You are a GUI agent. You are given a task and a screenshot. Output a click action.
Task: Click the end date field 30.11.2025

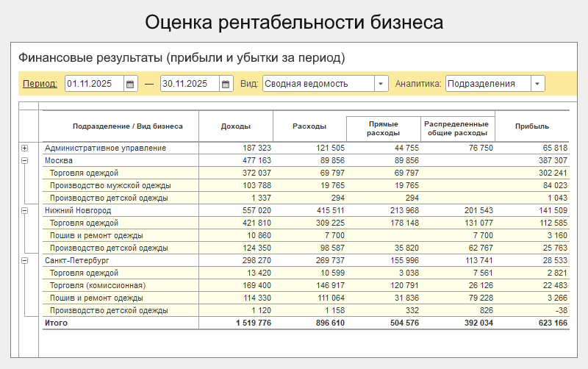[190, 84]
